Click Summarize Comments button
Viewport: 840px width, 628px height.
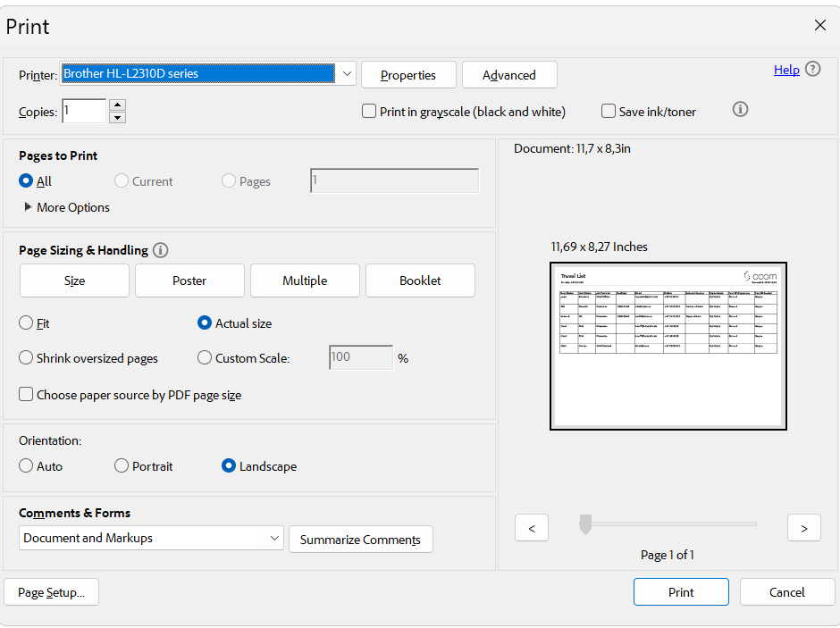[x=360, y=540]
